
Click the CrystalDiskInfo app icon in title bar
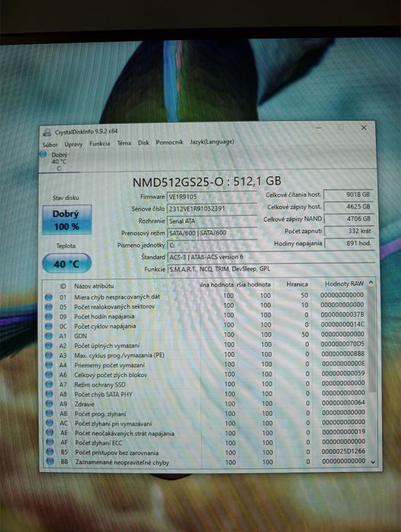pyautogui.click(x=47, y=131)
